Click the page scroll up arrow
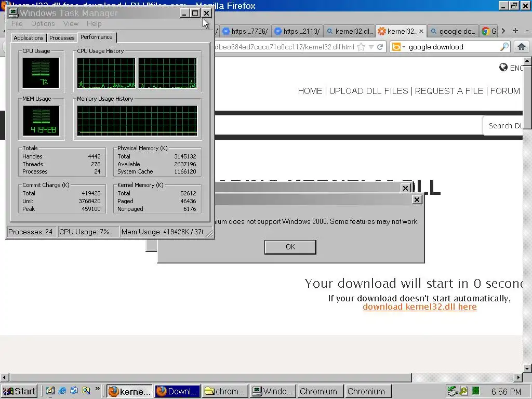Viewport: 532px width, 399px height. click(x=527, y=61)
